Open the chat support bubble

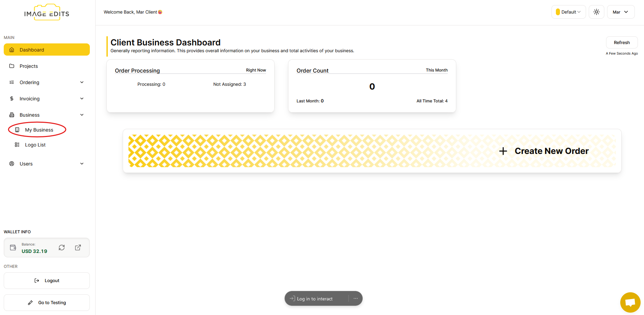pyautogui.click(x=630, y=302)
